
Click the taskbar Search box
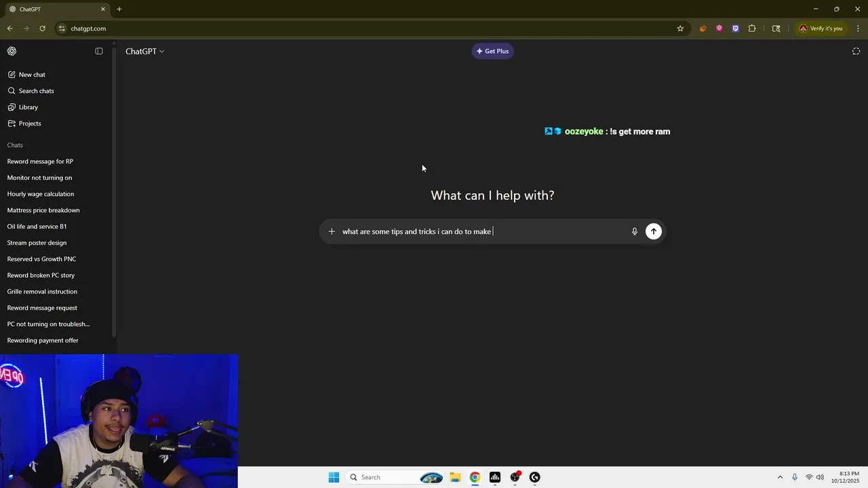pyautogui.click(x=395, y=477)
